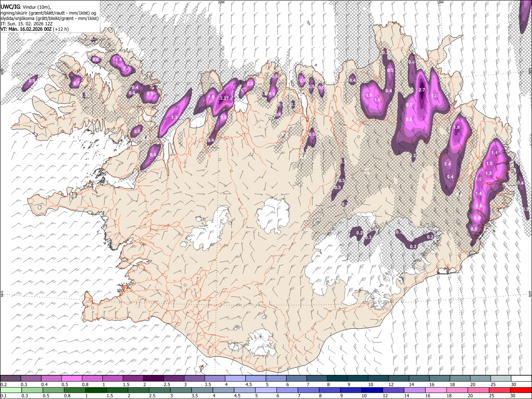Pick the dark teal swatch between 8 and 9, upper row
Screen dimensions: 532x399
tap(337, 379)
